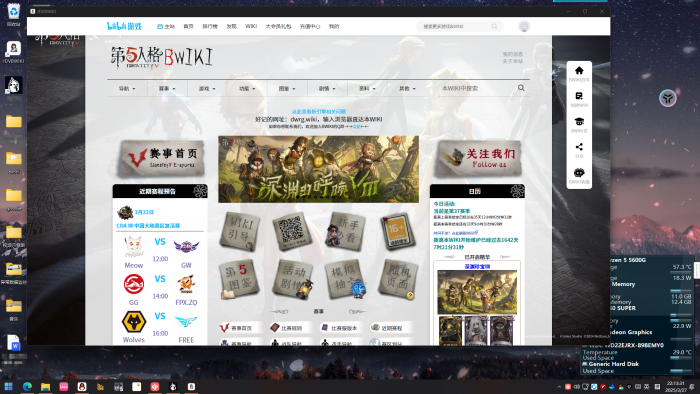Click the Windows Start button

[x=8, y=386]
